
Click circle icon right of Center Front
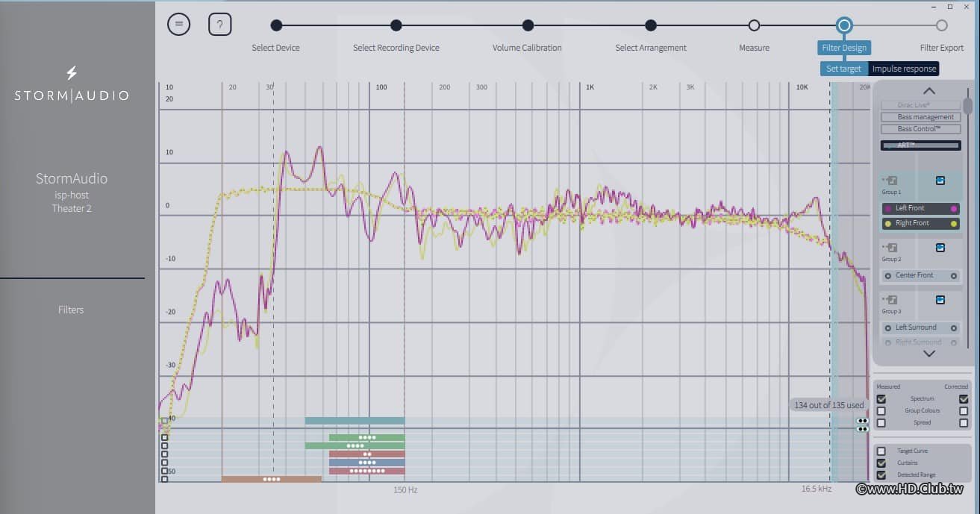click(x=954, y=276)
